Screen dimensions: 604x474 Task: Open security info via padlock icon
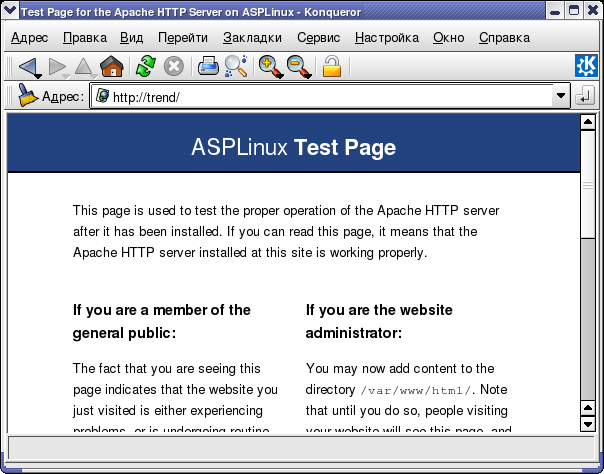click(332, 66)
